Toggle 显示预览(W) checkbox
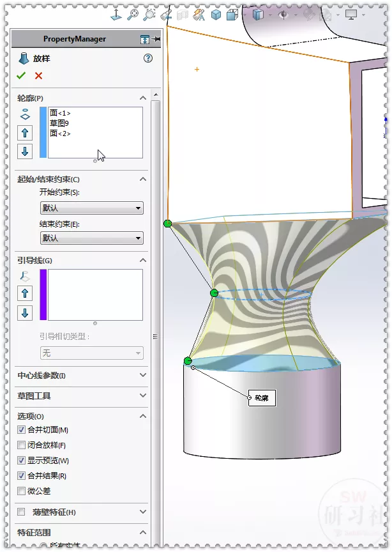392x552 pixels. (22, 460)
